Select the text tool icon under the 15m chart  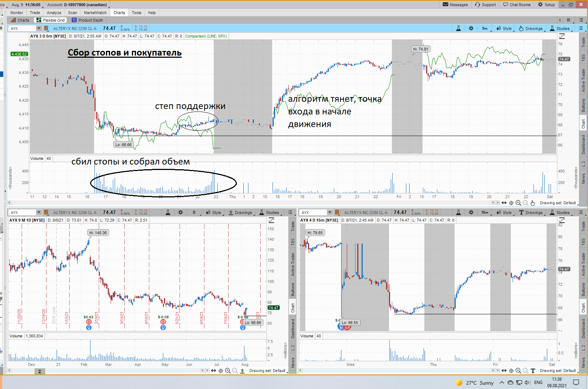tap(533, 371)
